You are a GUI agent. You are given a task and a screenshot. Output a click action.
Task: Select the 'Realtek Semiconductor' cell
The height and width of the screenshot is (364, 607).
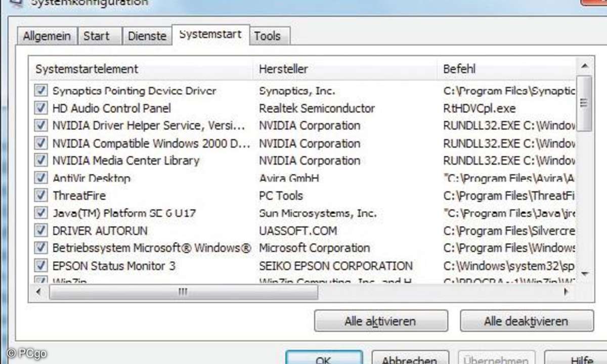click(317, 108)
